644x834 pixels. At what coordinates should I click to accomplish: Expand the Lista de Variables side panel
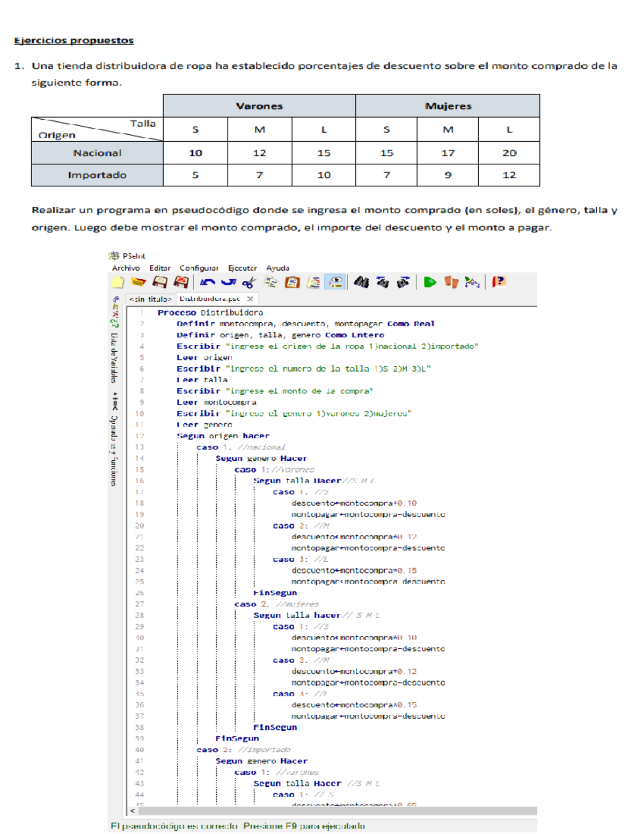tap(114, 357)
